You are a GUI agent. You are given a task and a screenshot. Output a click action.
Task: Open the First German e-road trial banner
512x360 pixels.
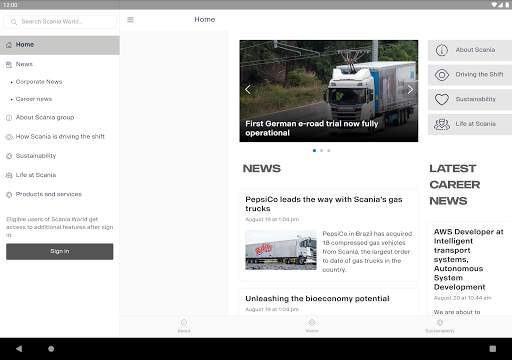[329, 91]
